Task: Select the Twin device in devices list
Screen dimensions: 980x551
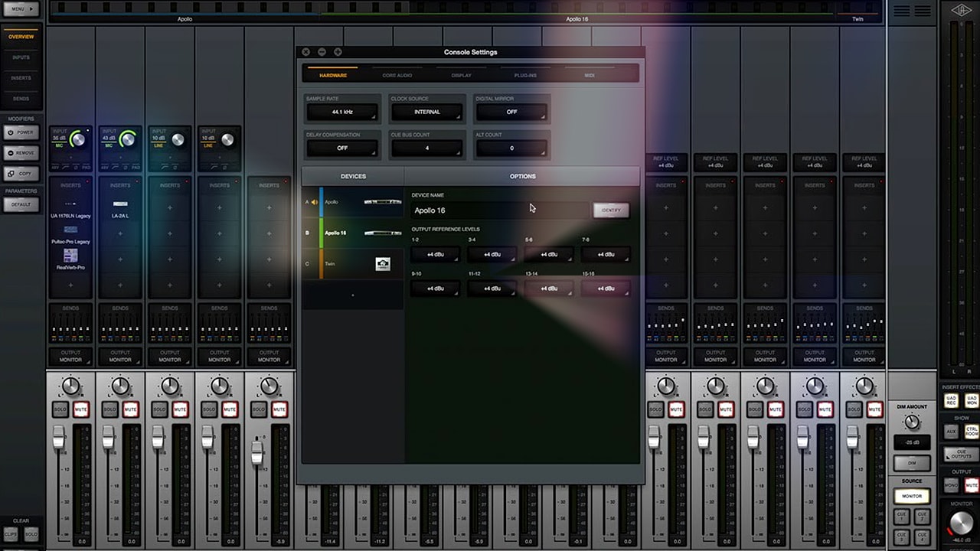Action: (x=353, y=264)
